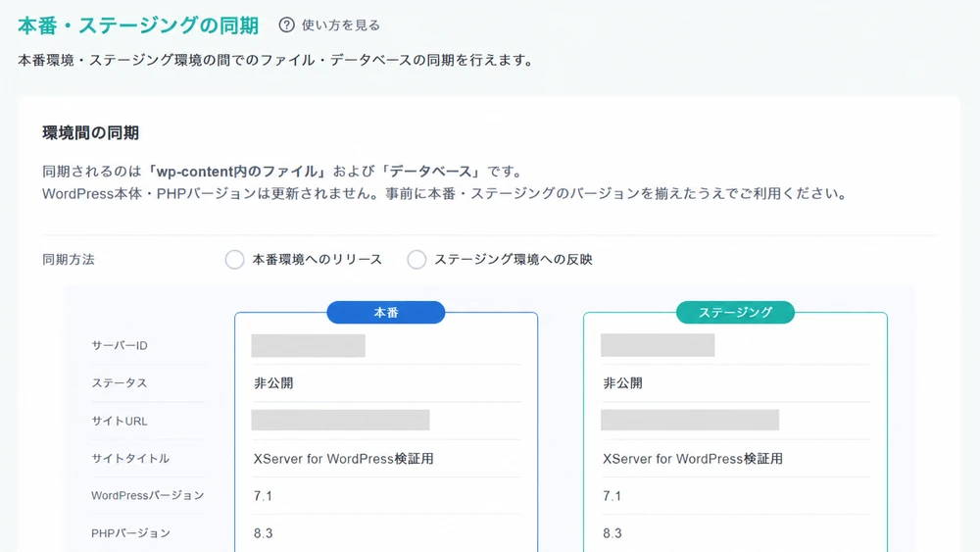Select 本番環境へのリリース radio option
The width and height of the screenshot is (980, 552).
point(234,260)
